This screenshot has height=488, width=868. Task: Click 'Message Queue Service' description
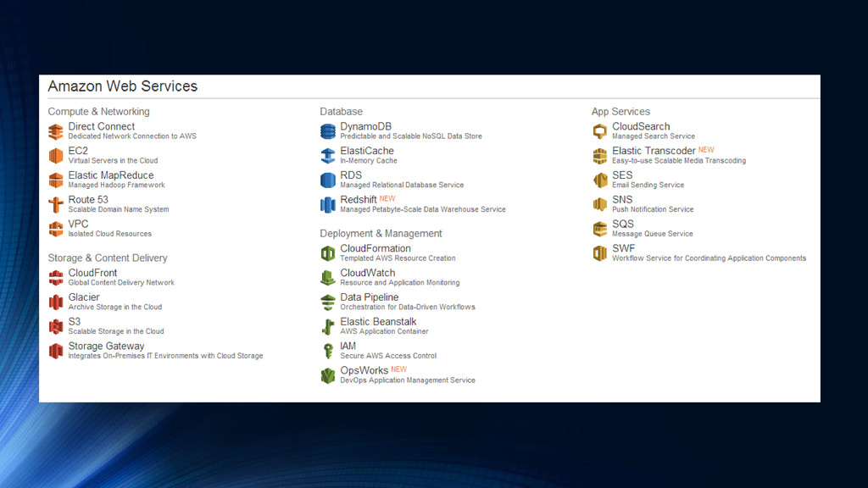(x=652, y=234)
